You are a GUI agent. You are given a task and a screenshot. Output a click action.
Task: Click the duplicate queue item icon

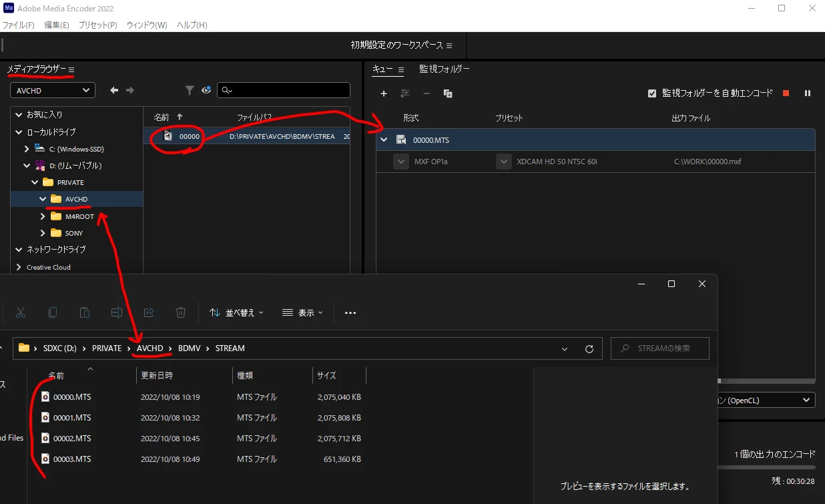click(448, 93)
